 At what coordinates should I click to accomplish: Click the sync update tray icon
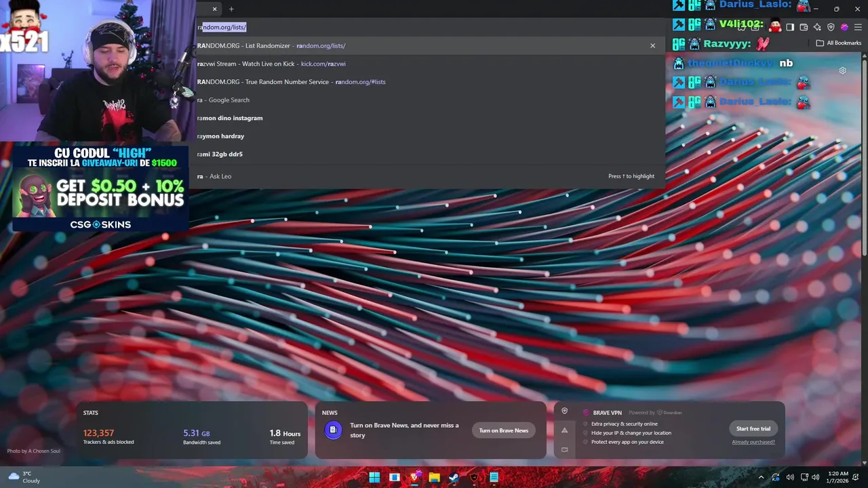pyautogui.click(x=776, y=477)
